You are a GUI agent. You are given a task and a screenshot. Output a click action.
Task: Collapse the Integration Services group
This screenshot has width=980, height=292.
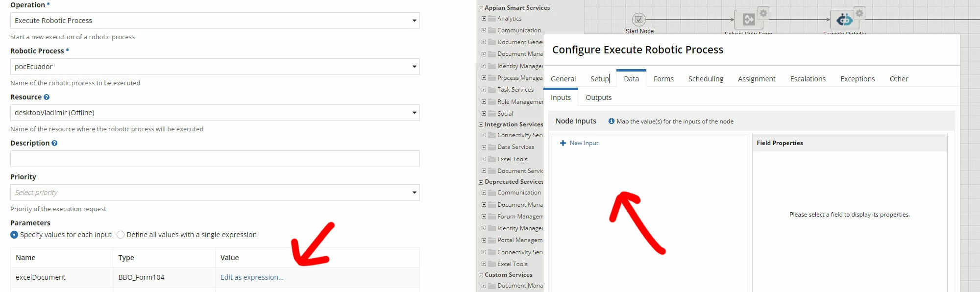click(x=481, y=124)
